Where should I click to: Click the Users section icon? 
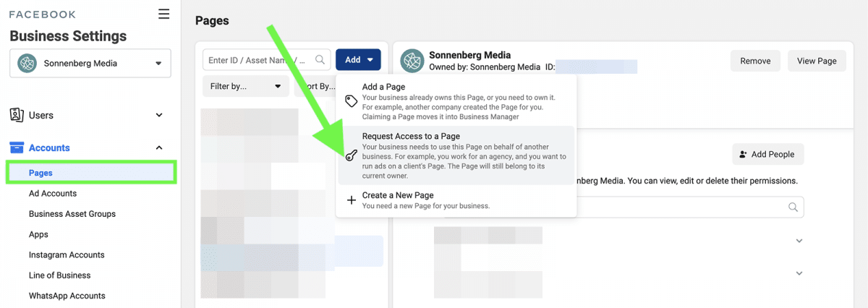point(17,115)
